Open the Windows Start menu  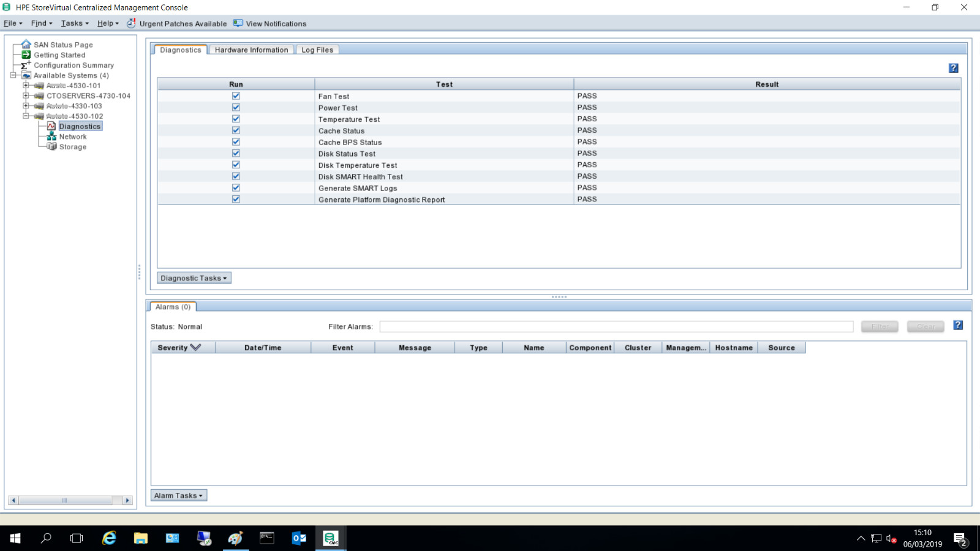click(x=15, y=538)
